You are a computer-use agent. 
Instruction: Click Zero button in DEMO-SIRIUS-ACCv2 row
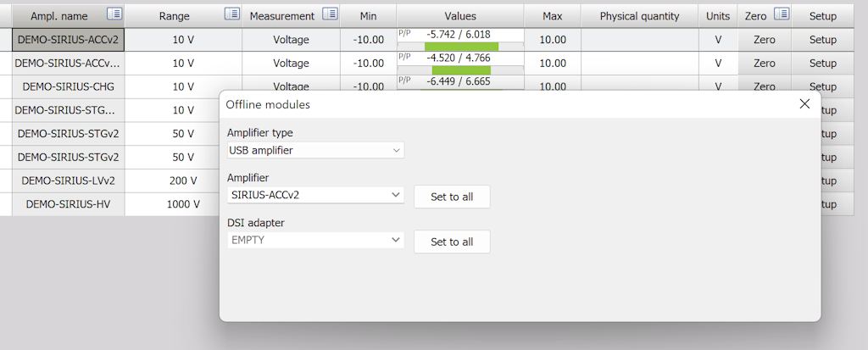pos(765,40)
